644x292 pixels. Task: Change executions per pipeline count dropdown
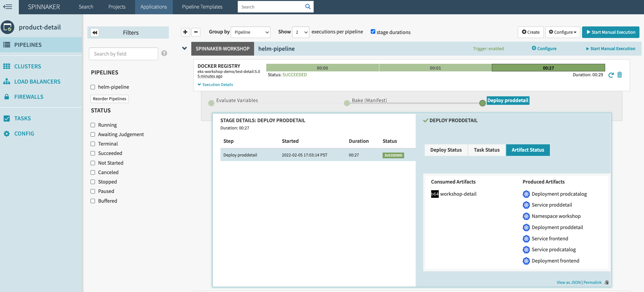pyautogui.click(x=300, y=32)
